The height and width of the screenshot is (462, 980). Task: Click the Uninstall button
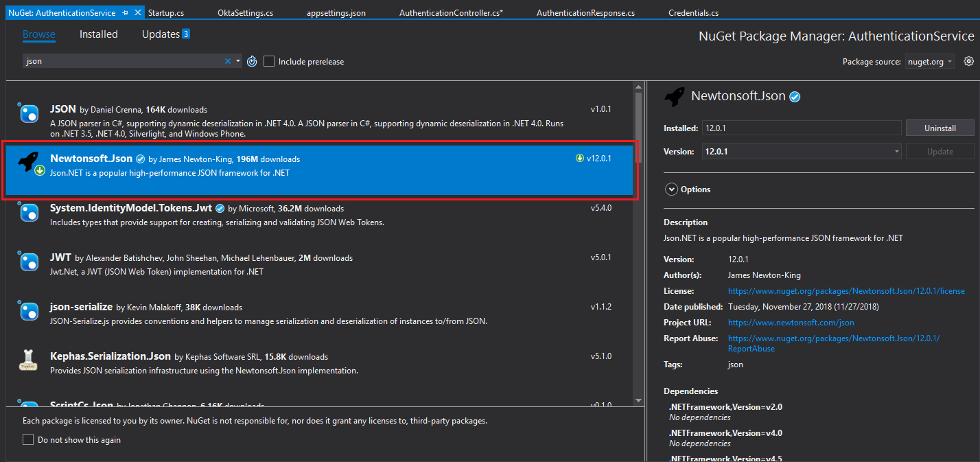pos(940,128)
